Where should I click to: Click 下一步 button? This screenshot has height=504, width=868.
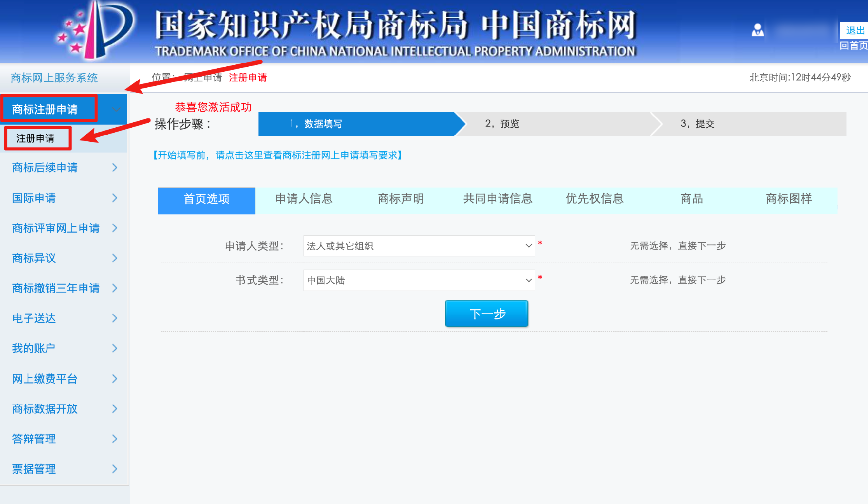coord(487,313)
